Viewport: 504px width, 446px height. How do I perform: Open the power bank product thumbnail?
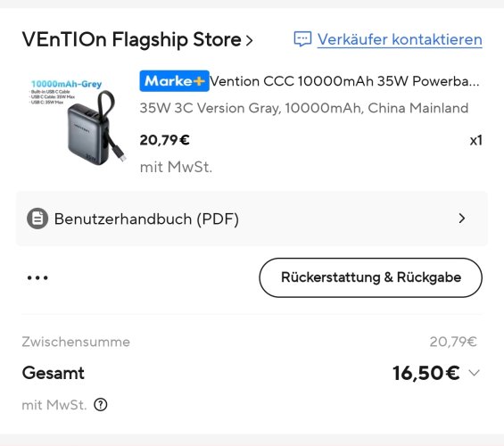pos(75,121)
